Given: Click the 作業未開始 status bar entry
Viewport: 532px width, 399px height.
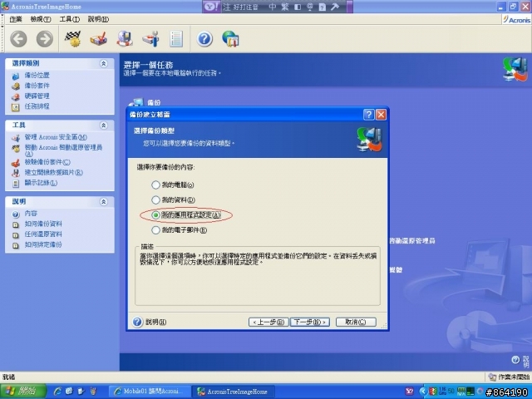Looking at the screenshot, I should pos(510,377).
